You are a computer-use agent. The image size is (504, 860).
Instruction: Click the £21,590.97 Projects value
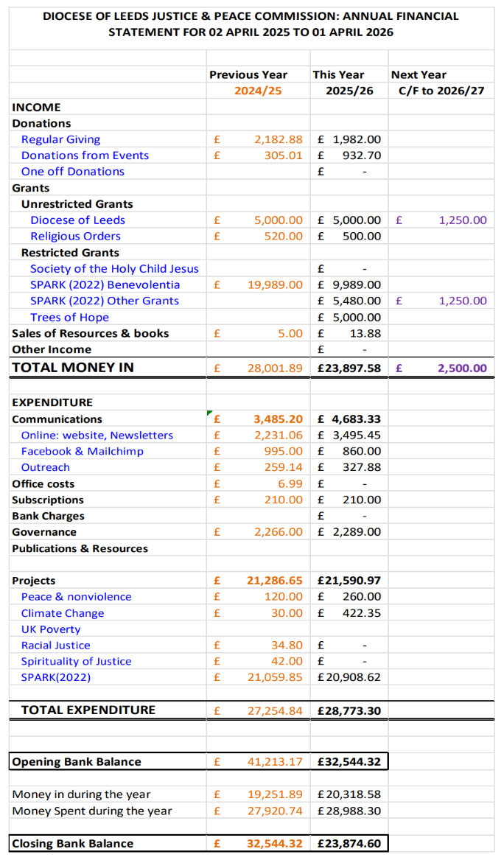349,580
